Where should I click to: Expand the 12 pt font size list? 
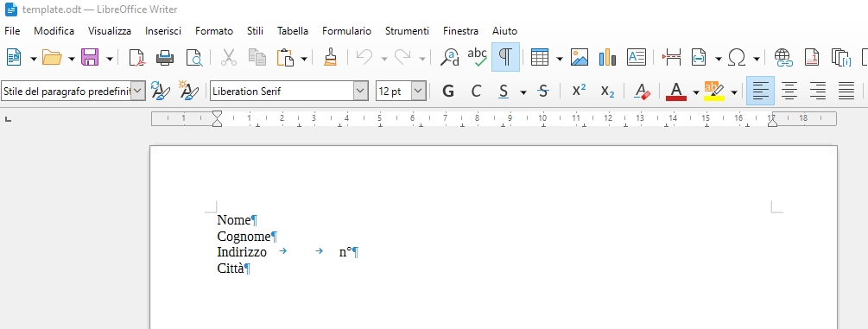point(419,91)
